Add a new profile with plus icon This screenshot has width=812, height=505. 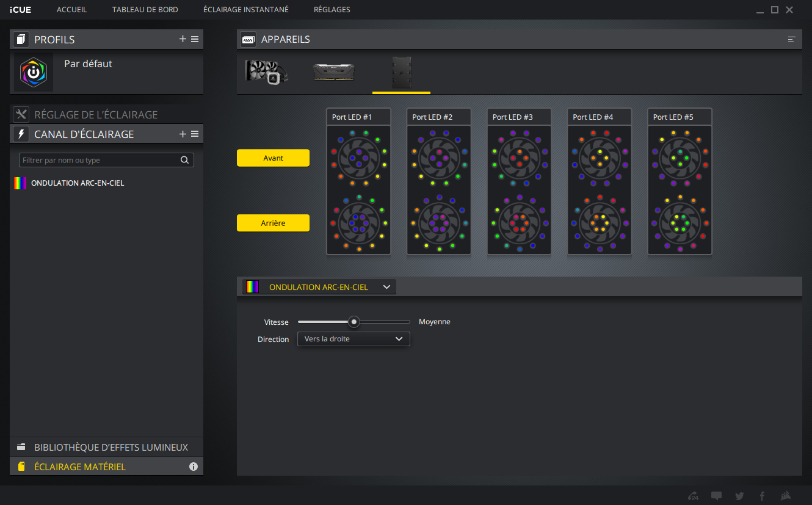[x=183, y=39]
